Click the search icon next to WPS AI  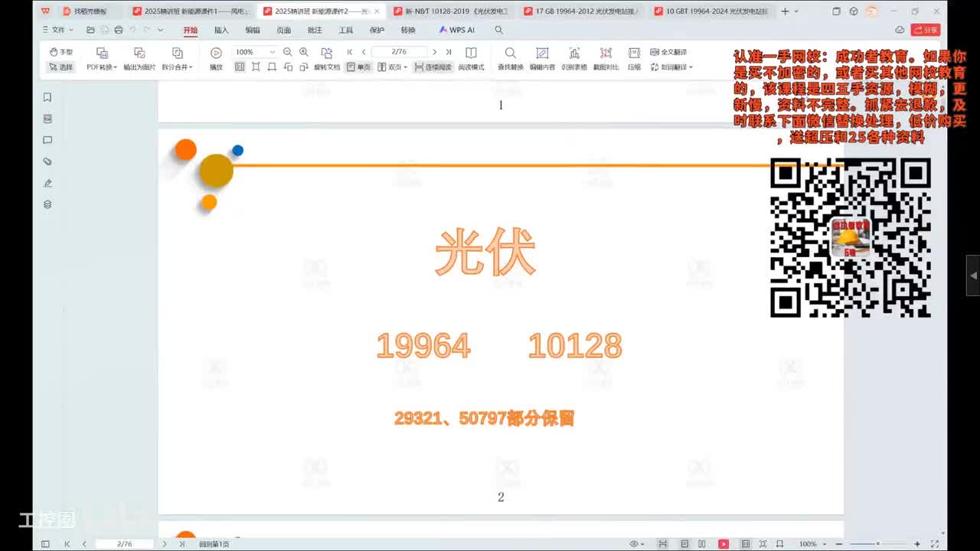pyautogui.click(x=499, y=30)
